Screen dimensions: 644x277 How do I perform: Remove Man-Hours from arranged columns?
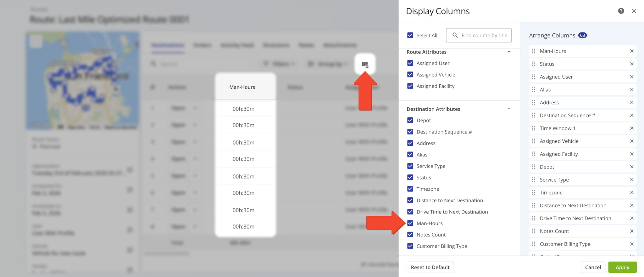[631, 51]
